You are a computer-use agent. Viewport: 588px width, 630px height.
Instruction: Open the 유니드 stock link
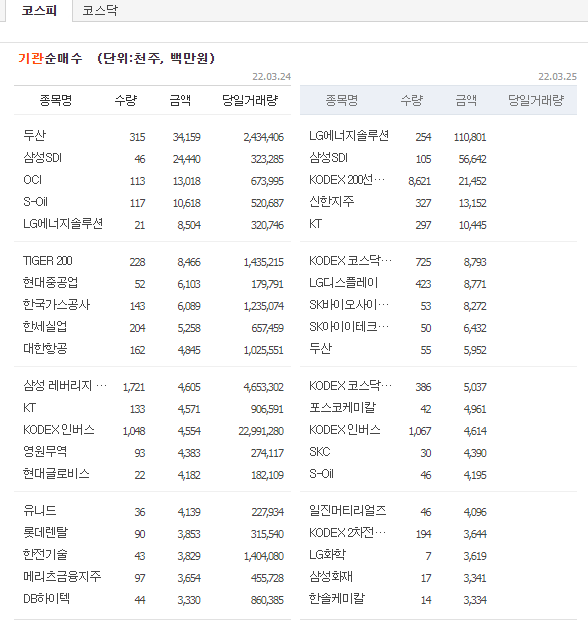39,511
